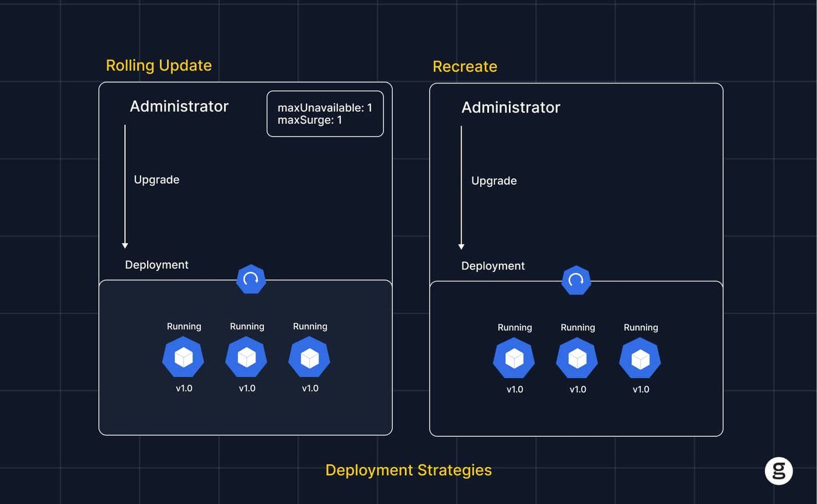Image resolution: width=817 pixels, height=504 pixels.
Task: Click the Recreate heading
Action: point(465,66)
